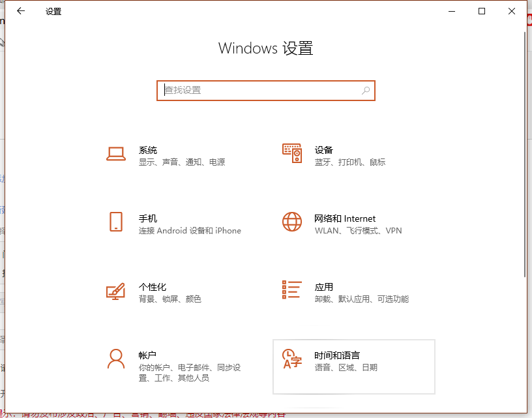This screenshot has width=532, height=418.
Task: Click the 时间和语言 heading text
Action: click(x=337, y=355)
